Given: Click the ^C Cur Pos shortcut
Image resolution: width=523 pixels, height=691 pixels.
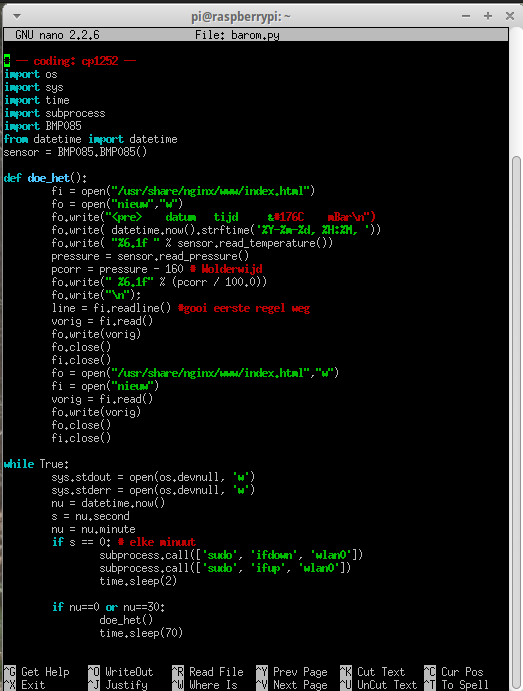Looking at the screenshot, I should coord(454,672).
